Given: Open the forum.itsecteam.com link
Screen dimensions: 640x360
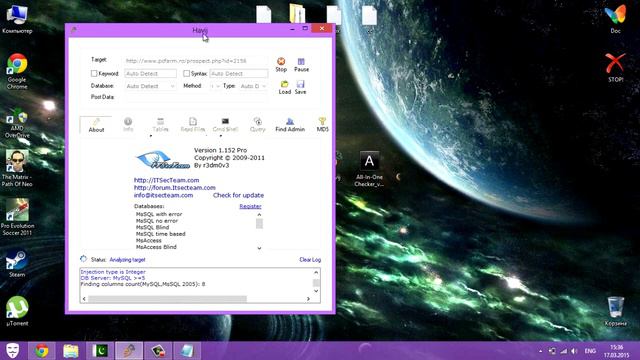Looking at the screenshot, I should 175,187.
